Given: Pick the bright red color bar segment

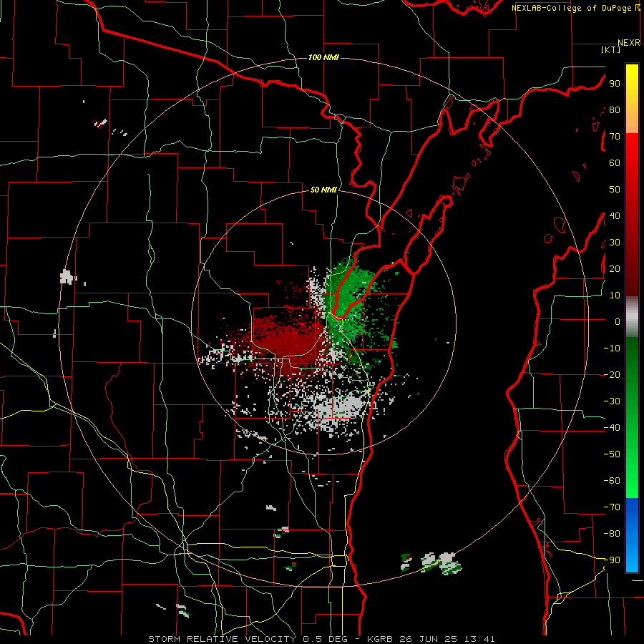Looking at the screenshot, I should point(632,150).
